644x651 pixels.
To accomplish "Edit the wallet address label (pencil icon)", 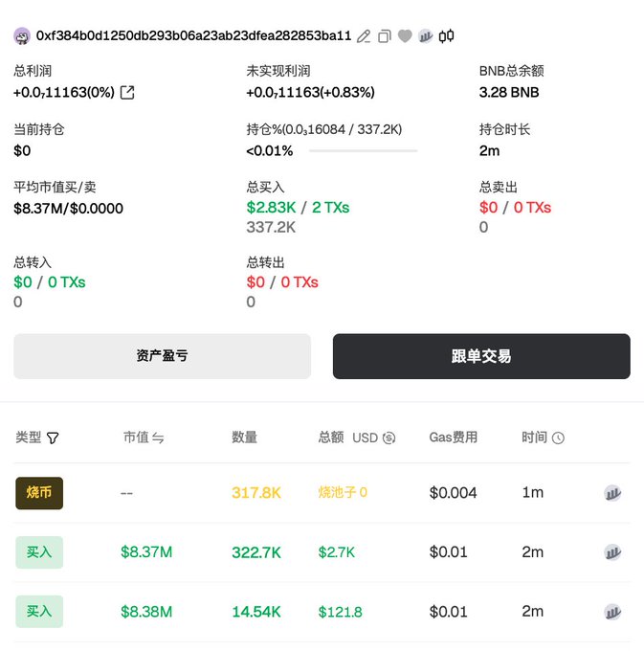I will [x=364, y=36].
